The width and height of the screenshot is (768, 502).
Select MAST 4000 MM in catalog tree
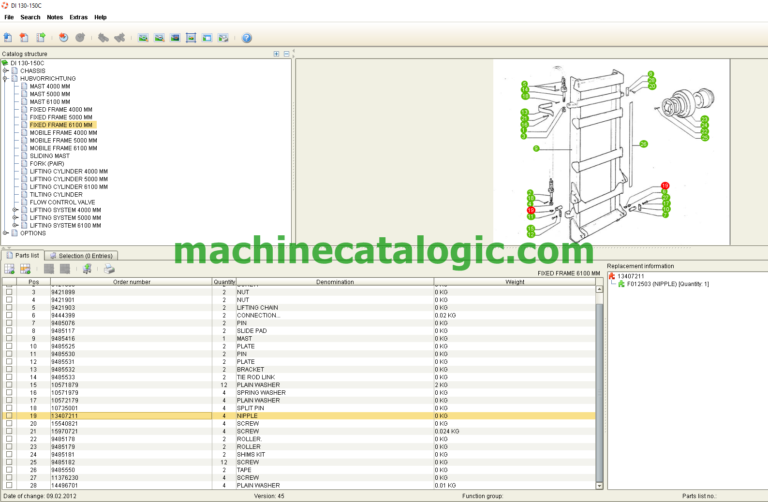(x=49, y=86)
